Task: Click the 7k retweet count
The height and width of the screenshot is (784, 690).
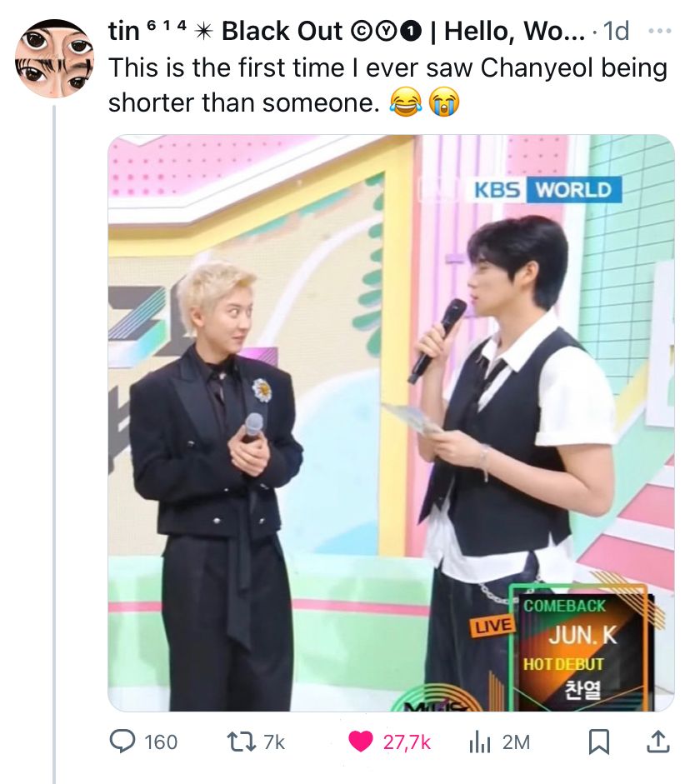Action: pos(274,742)
